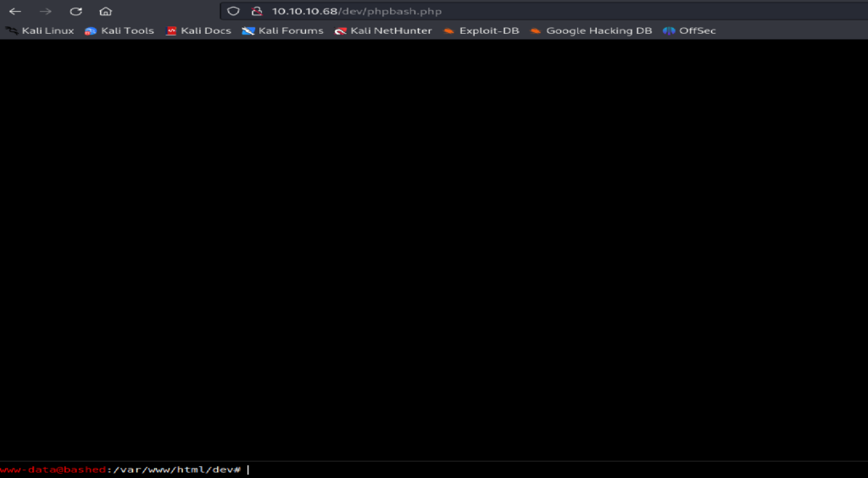Open the Google Hacking DB bookmark
The height and width of the screenshot is (478, 868).
pos(591,31)
